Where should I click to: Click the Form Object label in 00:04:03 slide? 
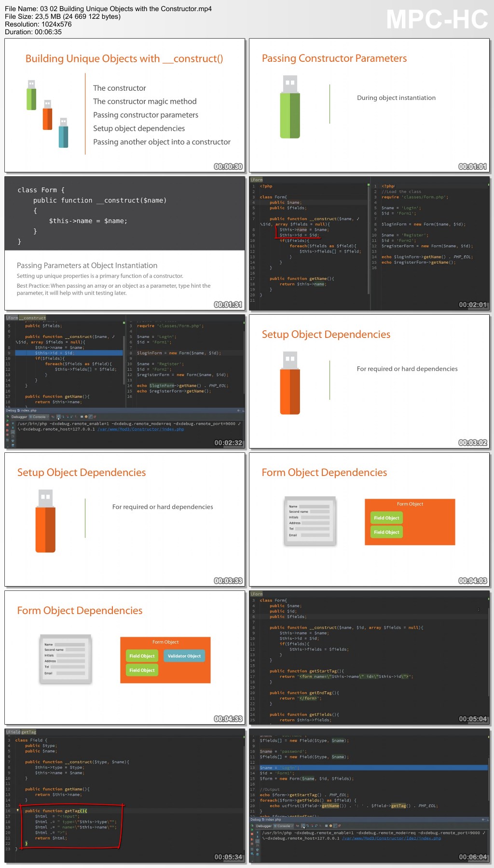(x=410, y=504)
